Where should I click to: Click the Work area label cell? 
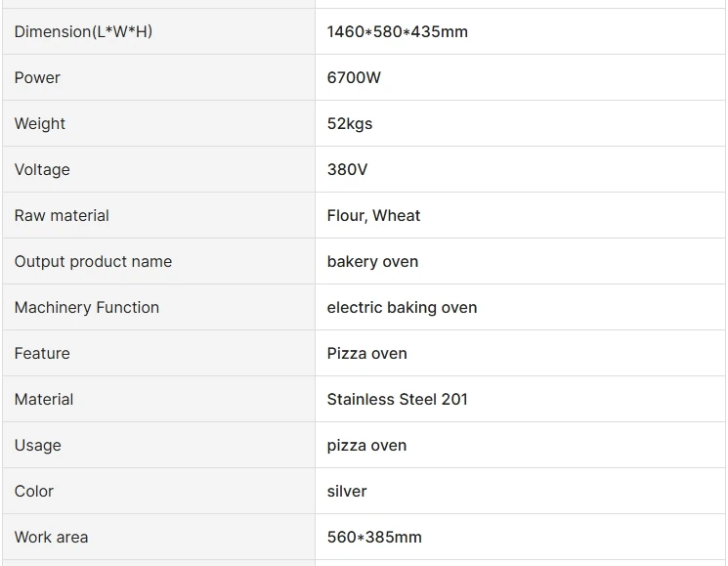[51, 537]
